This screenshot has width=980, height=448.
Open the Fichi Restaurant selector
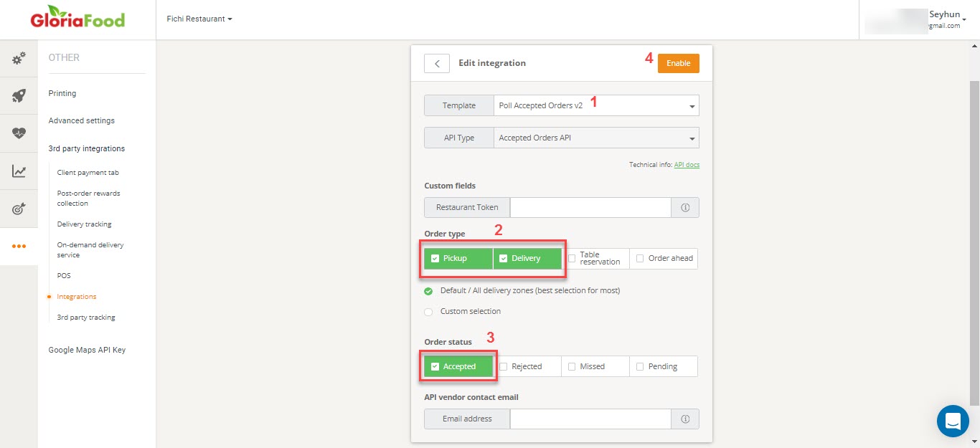point(199,19)
